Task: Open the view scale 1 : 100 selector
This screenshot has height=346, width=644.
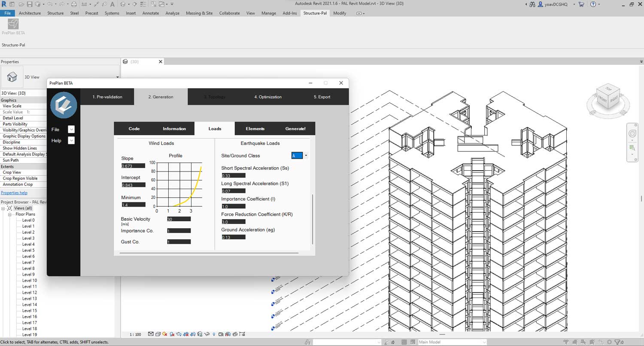Action: [x=136, y=334]
